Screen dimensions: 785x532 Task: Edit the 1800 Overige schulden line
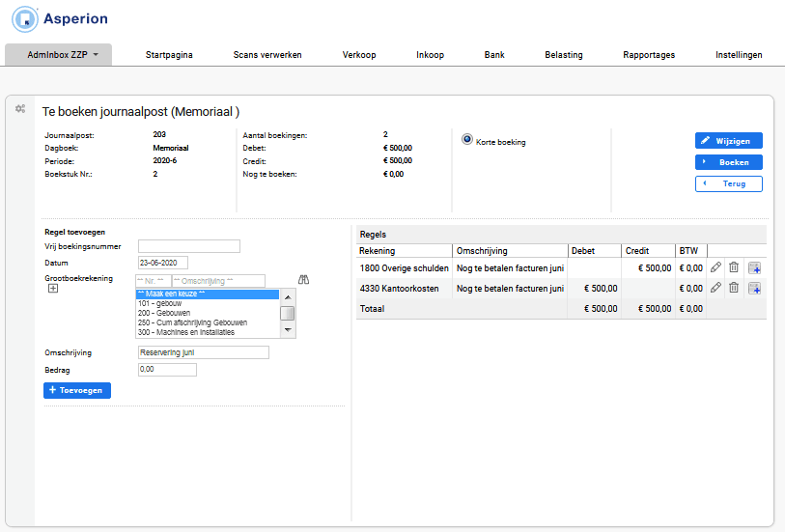pos(715,267)
